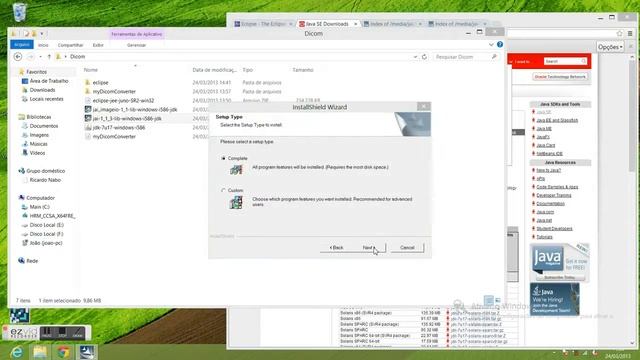Open the Chrome menu hamburger icon
The image size is (640, 360).
click(630, 33)
